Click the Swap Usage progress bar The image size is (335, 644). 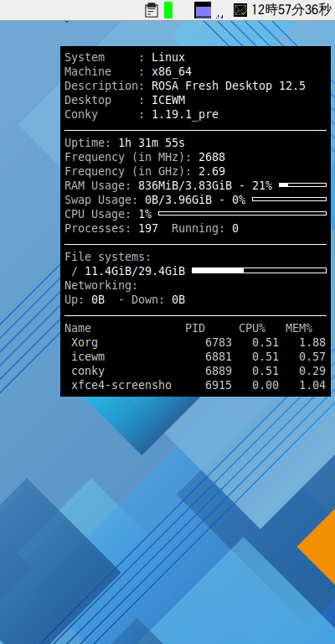(x=290, y=200)
